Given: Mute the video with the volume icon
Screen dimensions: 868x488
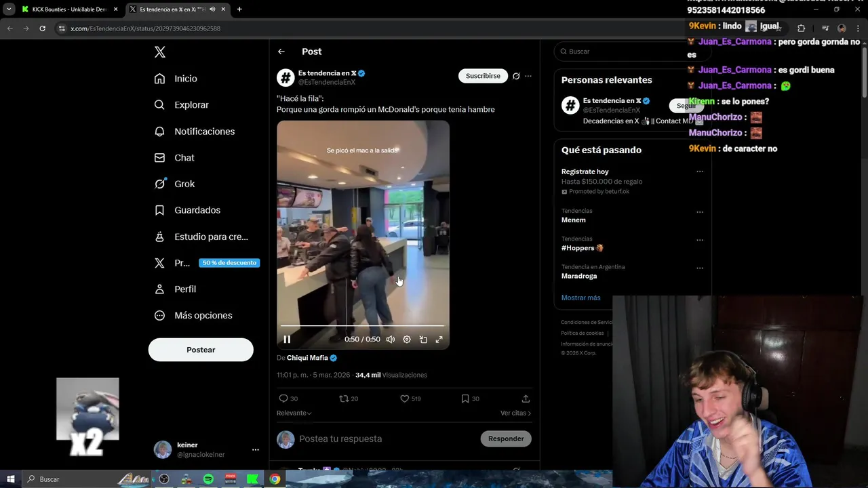Looking at the screenshot, I should (x=391, y=340).
